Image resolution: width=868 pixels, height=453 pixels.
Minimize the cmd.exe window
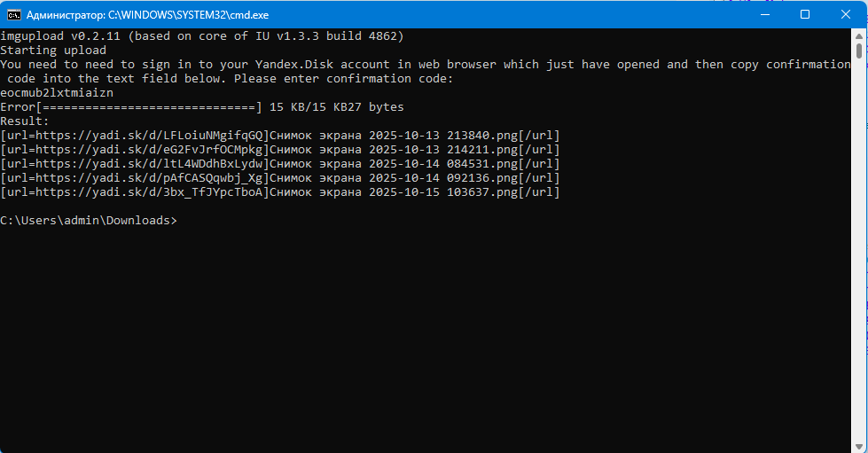click(762, 14)
